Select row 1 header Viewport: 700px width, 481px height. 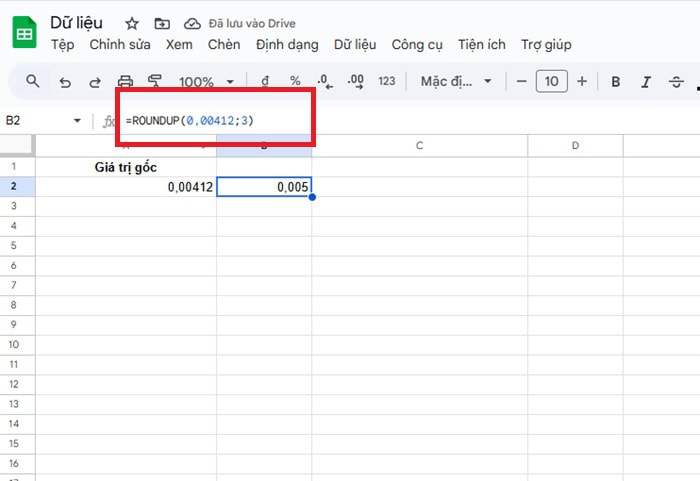coord(17,167)
